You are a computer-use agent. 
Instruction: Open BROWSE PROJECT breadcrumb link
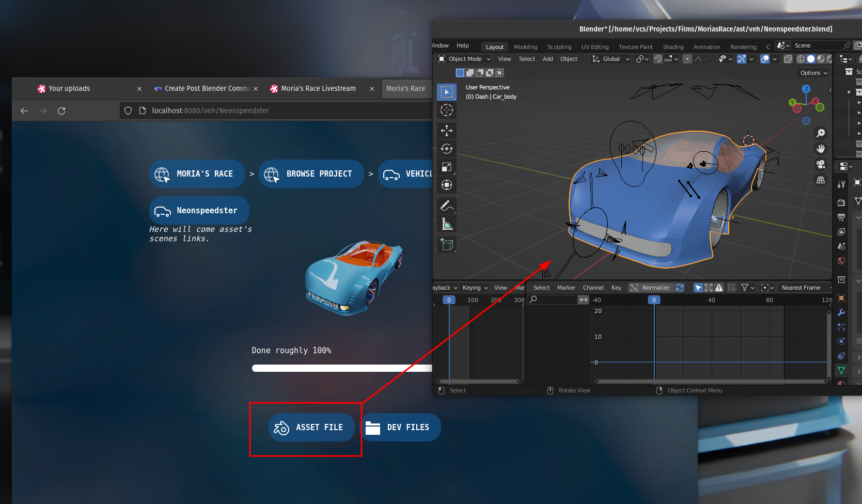point(311,174)
